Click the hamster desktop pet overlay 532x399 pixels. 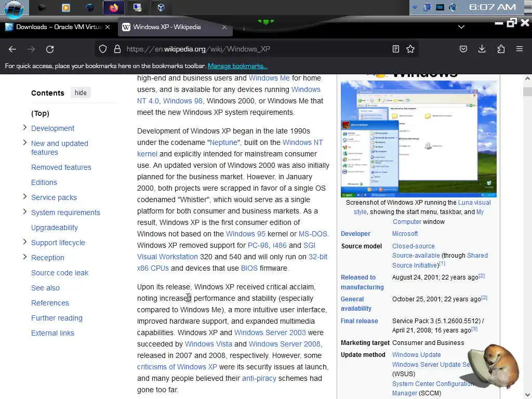(494, 366)
